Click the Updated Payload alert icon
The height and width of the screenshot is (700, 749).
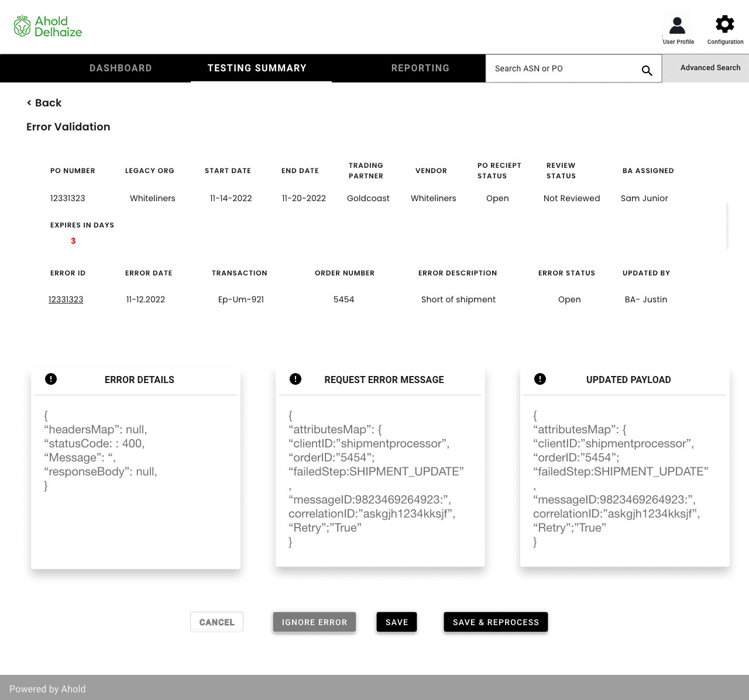point(540,379)
